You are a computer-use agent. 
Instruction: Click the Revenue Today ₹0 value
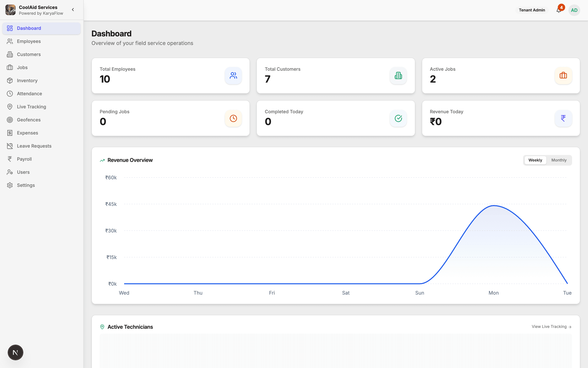436,122
